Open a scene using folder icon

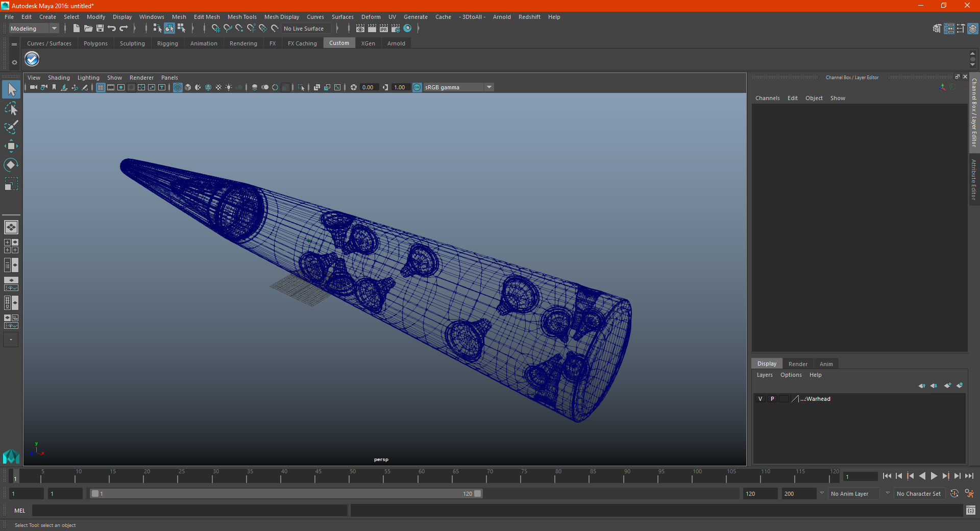point(88,29)
